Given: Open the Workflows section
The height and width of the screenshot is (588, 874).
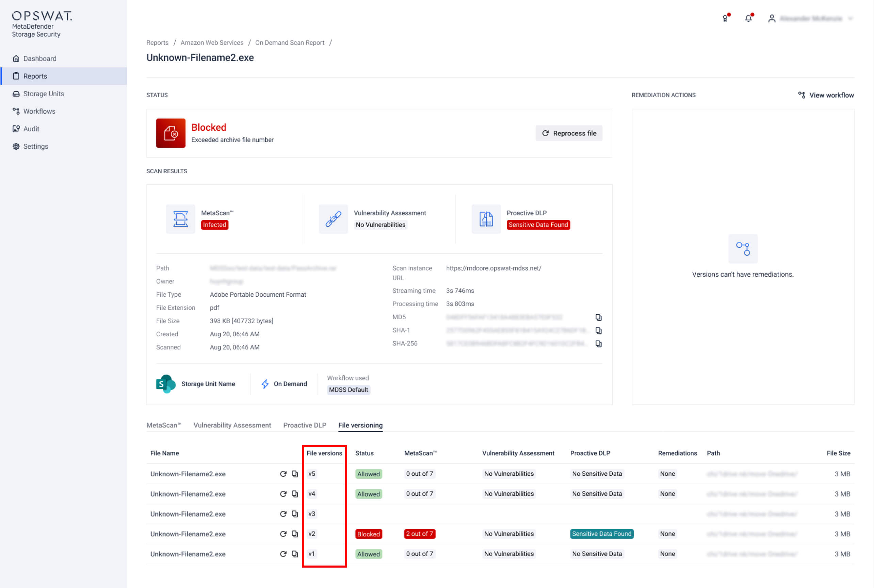Looking at the screenshot, I should point(39,111).
